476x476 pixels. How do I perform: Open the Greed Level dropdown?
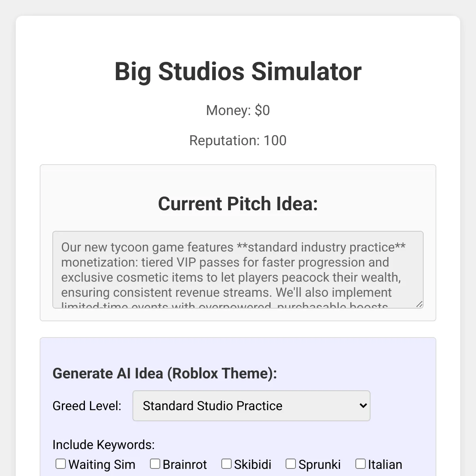pyautogui.click(x=251, y=406)
